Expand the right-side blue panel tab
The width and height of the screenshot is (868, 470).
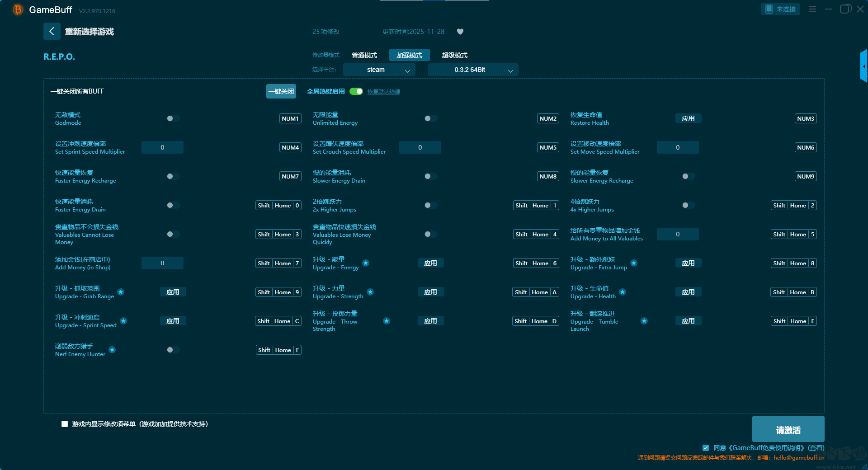tap(863, 66)
